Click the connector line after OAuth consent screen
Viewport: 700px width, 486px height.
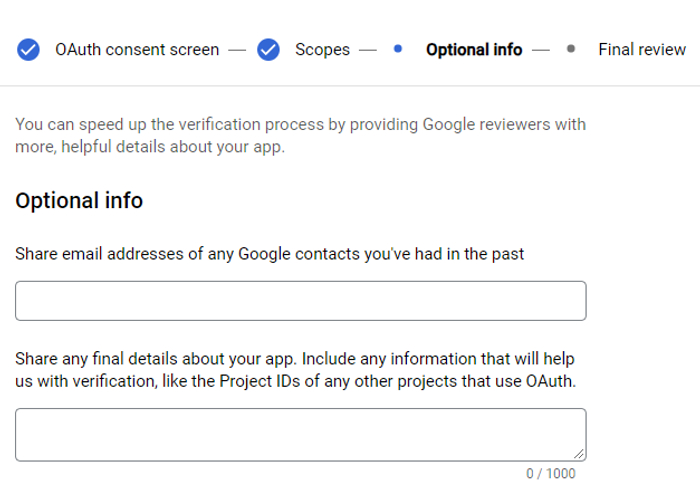coord(237,50)
